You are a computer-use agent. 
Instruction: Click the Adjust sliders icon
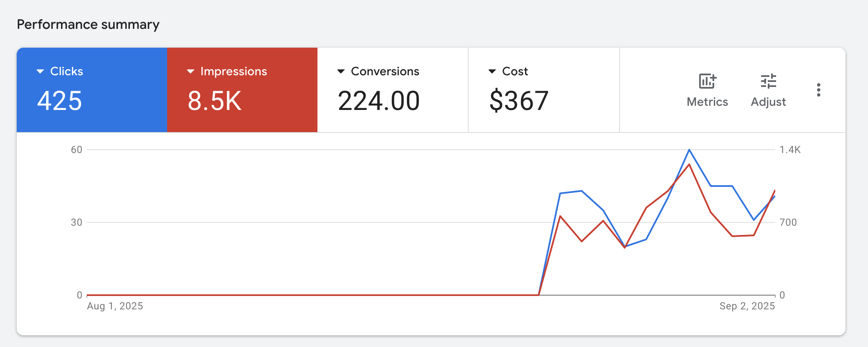click(768, 81)
